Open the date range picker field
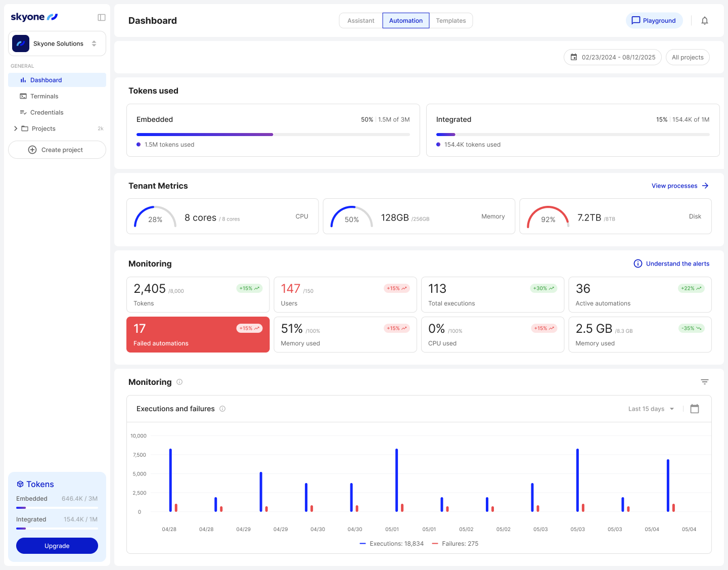728x570 pixels. [613, 57]
